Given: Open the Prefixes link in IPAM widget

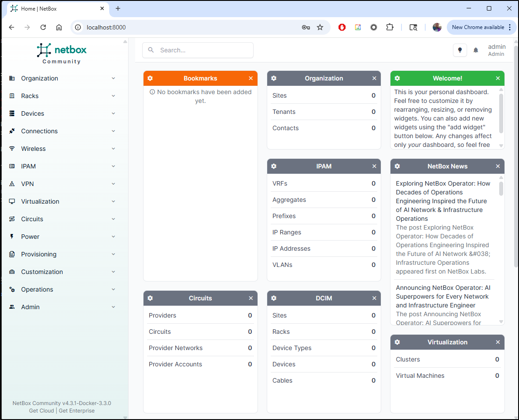Looking at the screenshot, I should (284, 216).
